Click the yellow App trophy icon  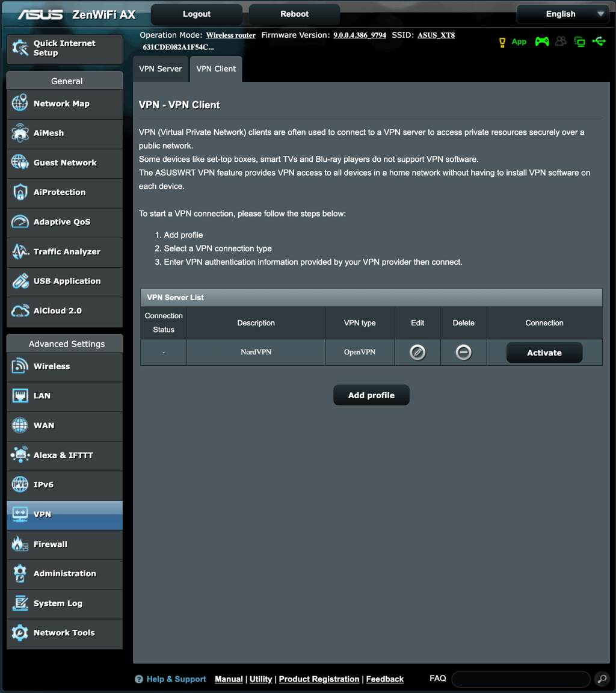(502, 43)
